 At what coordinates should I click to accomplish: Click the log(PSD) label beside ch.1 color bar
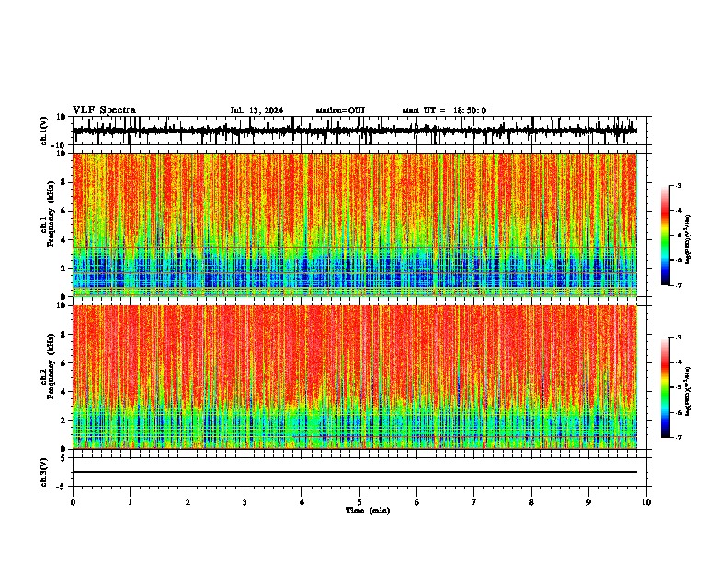click(x=688, y=239)
